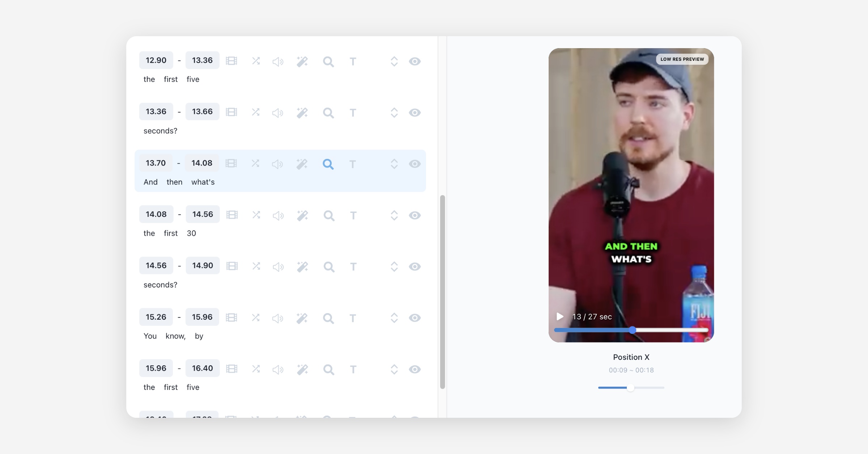Toggle eye visibility on 15.26 caption row
The height and width of the screenshot is (454, 868).
pyautogui.click(x=414, y=318)
